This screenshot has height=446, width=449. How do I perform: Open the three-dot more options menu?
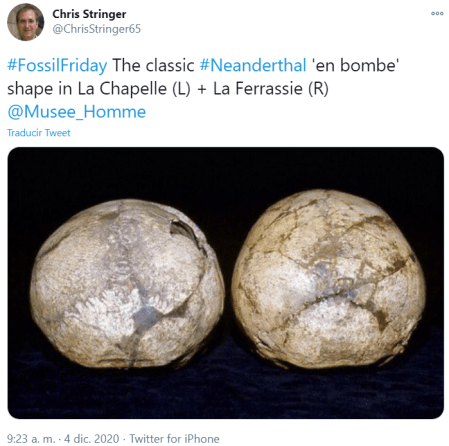point(437,14)
